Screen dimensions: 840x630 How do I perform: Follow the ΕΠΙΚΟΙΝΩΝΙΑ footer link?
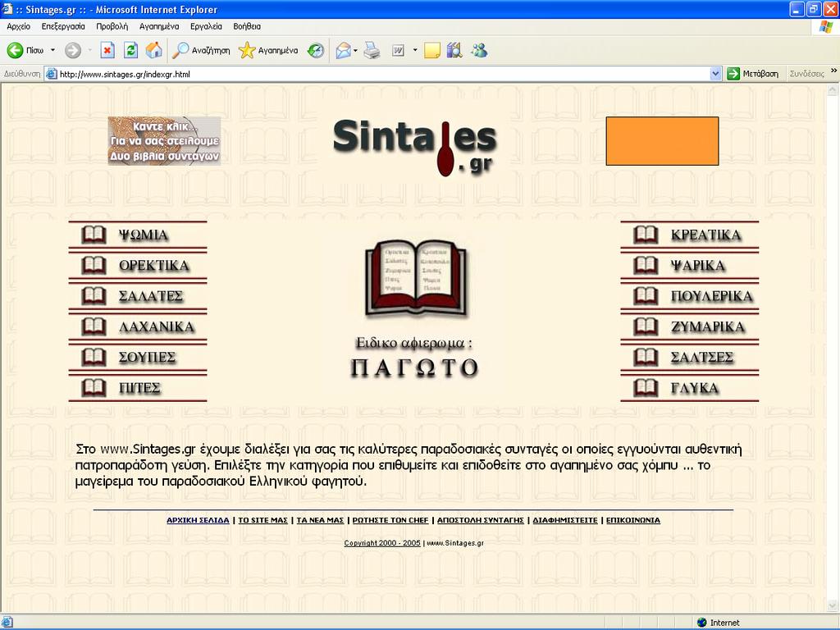pos(632,520)
